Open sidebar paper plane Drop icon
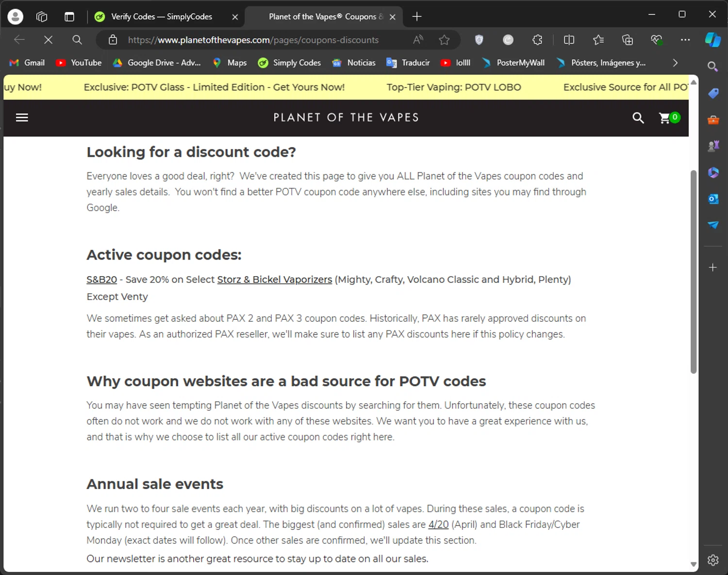This screenshot has width=728, height=575. pyautogui.click(x=712, y=225)
